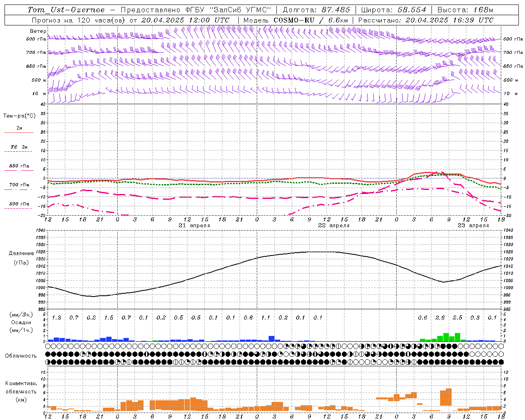Viewport: 525px width, 420px height.
Task: Select the longitude text Долгота: 87.485
Action: tap(317, 10)
